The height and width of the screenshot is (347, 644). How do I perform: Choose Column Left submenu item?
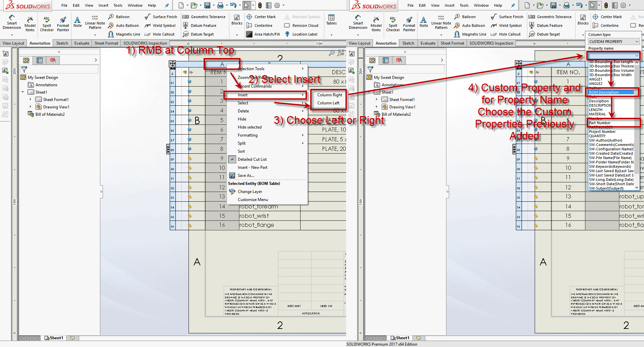328,103
